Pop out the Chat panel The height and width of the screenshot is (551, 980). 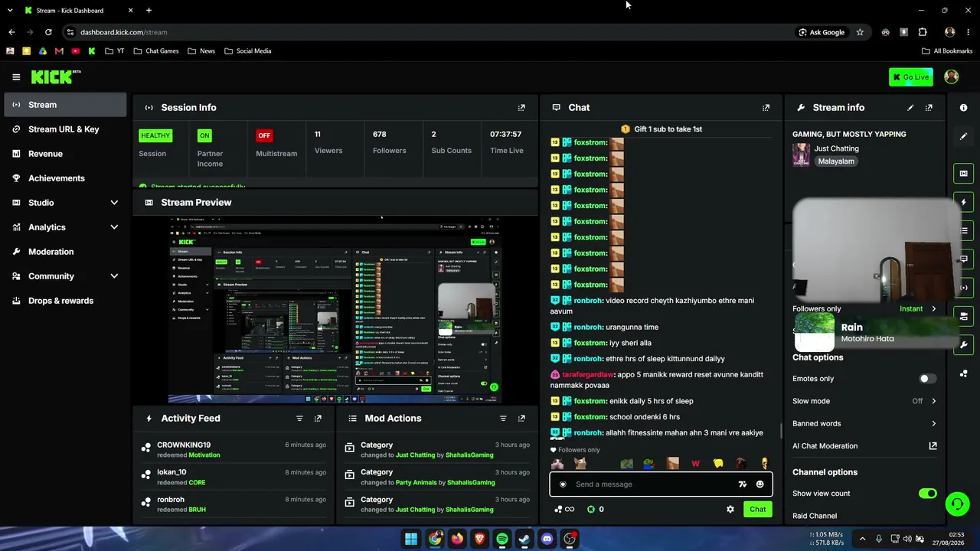click(x=766, y=108)
